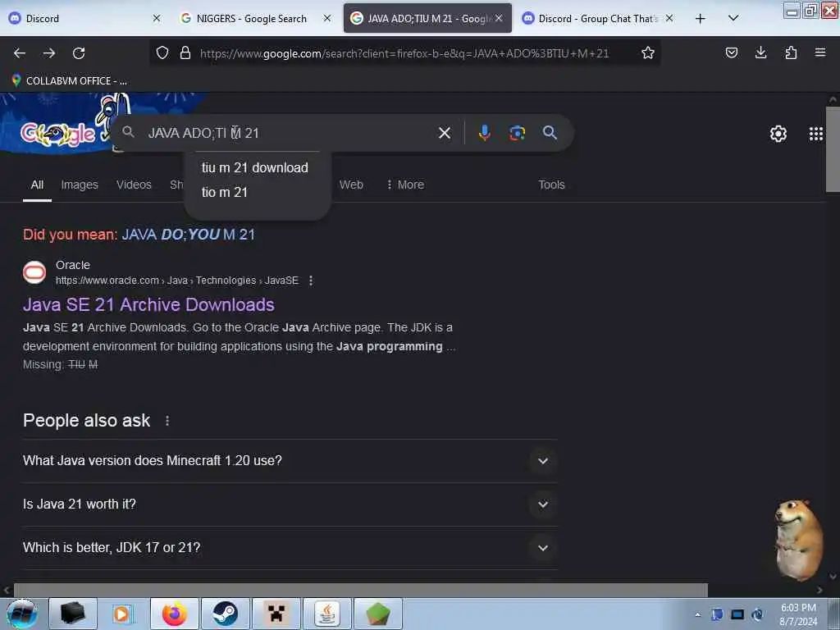
Task: Click the Oracle site URL breadcrumb
Action: tap(177, 281)
